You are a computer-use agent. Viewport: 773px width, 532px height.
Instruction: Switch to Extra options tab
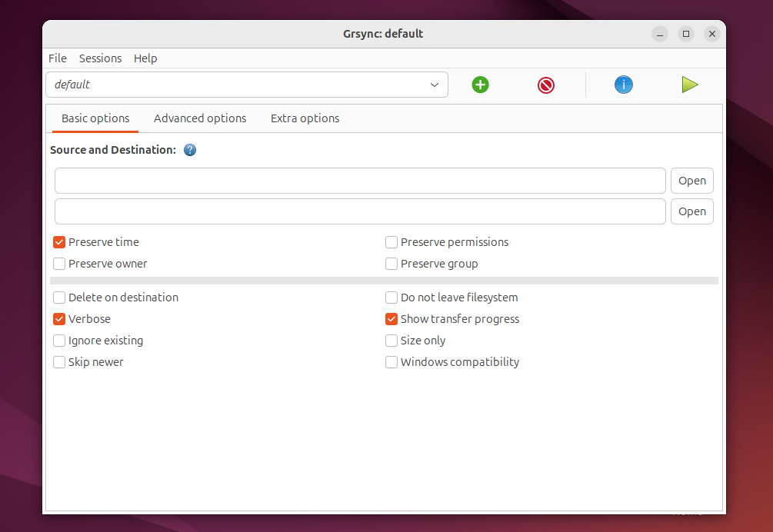pyautogui.click(x=305, y=118)
